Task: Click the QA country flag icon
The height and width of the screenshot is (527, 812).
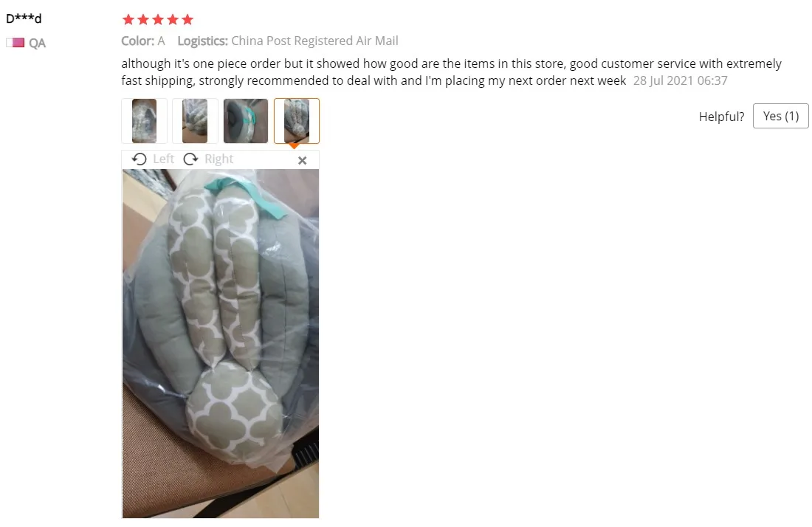Action: (16, 43)
